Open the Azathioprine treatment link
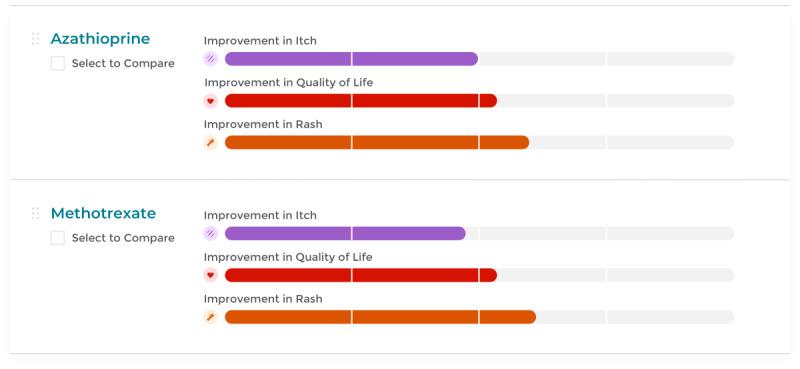 coord(100,39)
